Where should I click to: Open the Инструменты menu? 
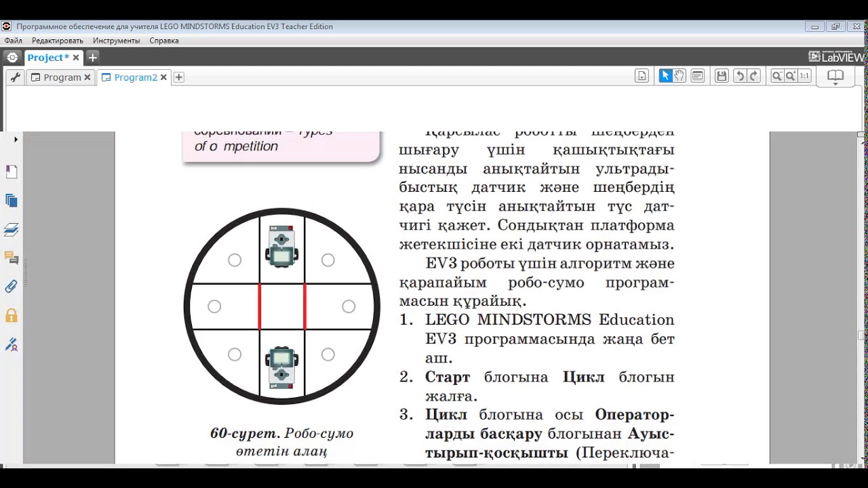tap(117, 41)
